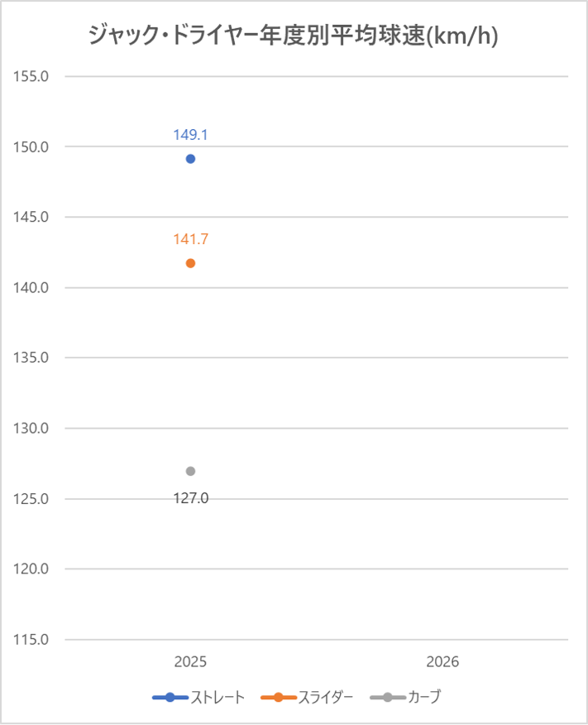
Task: Click the 145.0 vertical axis label
Action: pyautogui.click(x=32, y=217)
